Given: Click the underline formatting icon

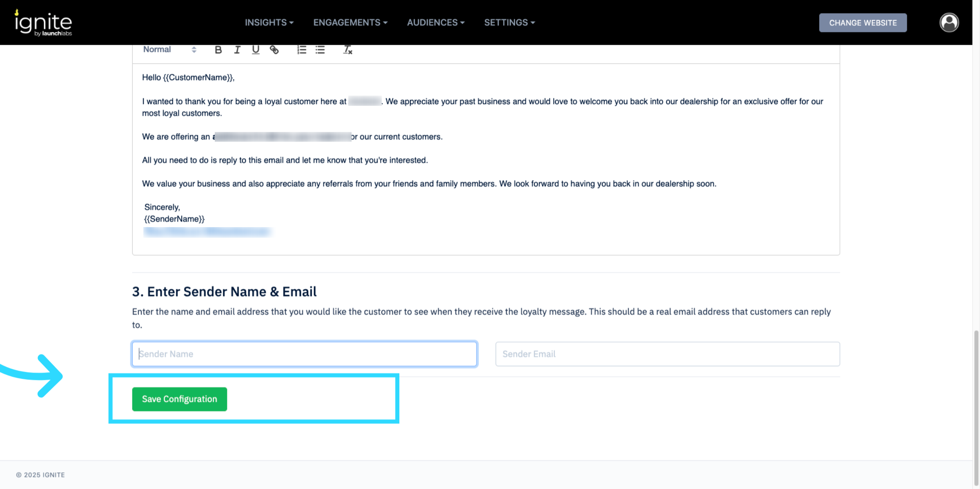Looking at the screenshot, I should tap(256, 50).
